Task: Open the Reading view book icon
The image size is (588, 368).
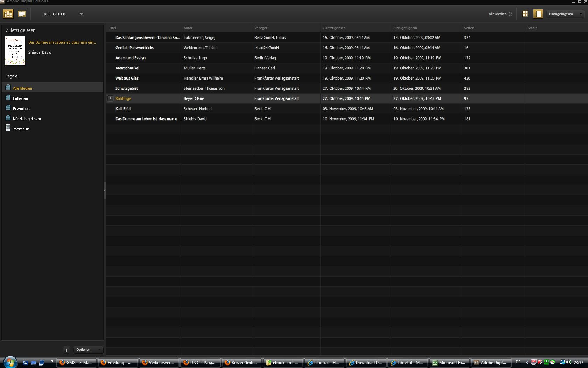Action: (x=22, y=14)
